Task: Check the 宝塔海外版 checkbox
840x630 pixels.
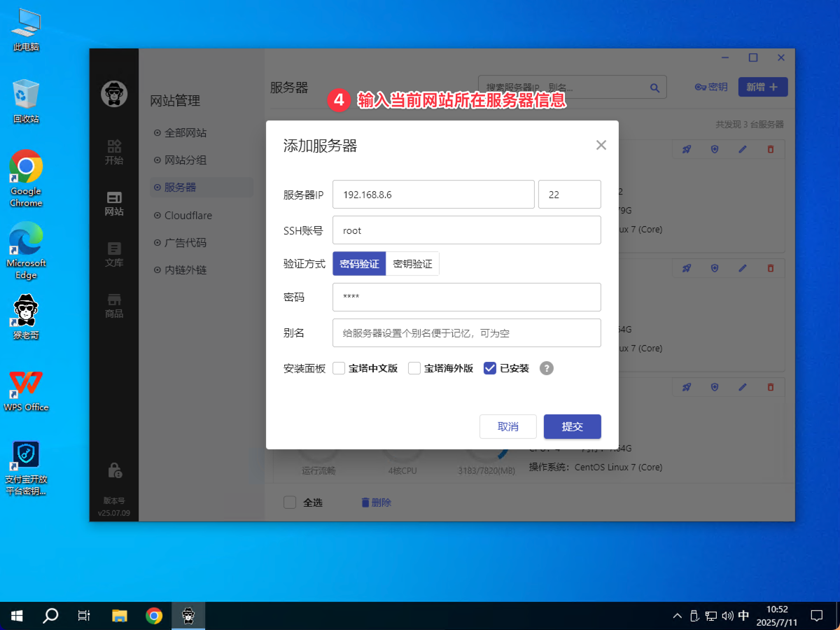Action: pyautogui.click(x=414, y=368)
